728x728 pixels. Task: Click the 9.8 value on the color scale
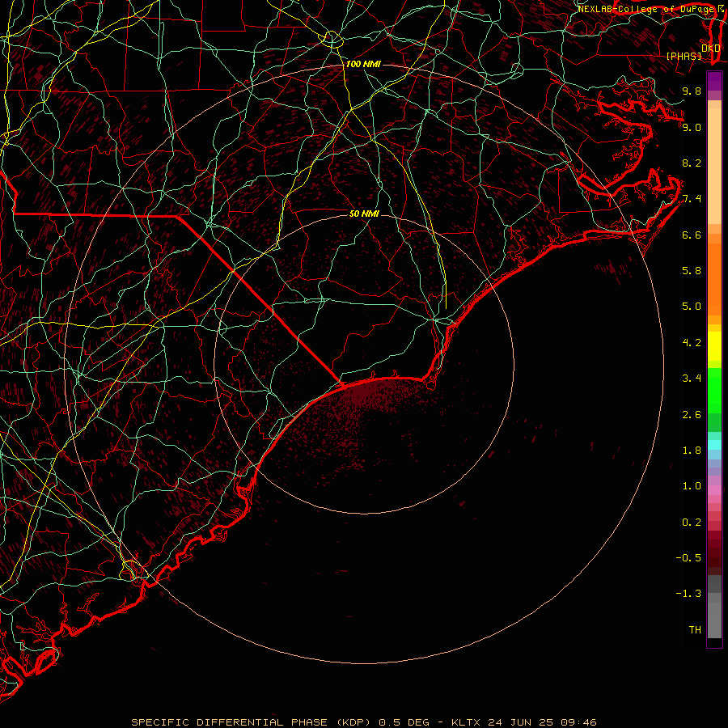tap(692, 91)
